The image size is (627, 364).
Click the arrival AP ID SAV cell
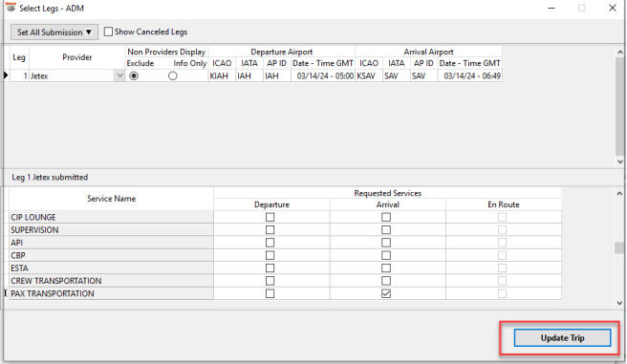tap(423, 75)
